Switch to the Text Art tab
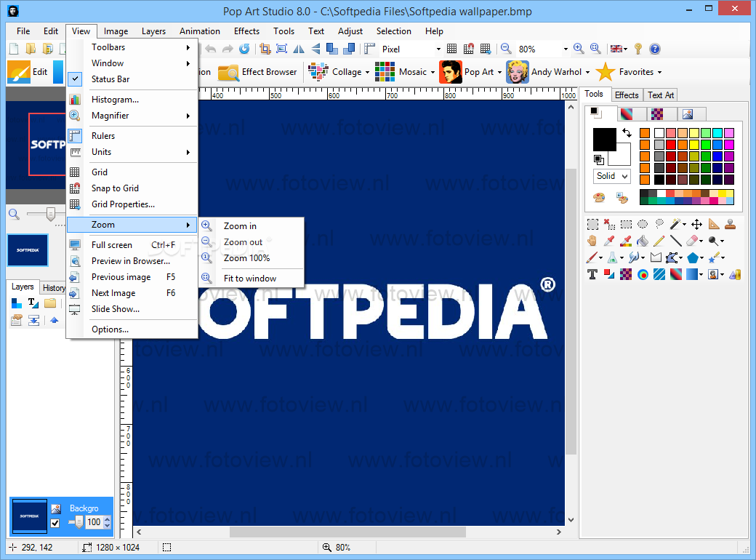Screen dimensions: 756x560 (660, 95)
